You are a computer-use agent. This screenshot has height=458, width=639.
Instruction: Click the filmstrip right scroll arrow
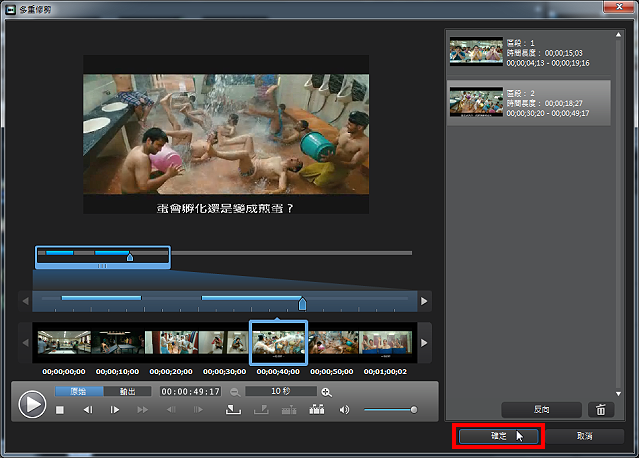(x=424, y=343)
